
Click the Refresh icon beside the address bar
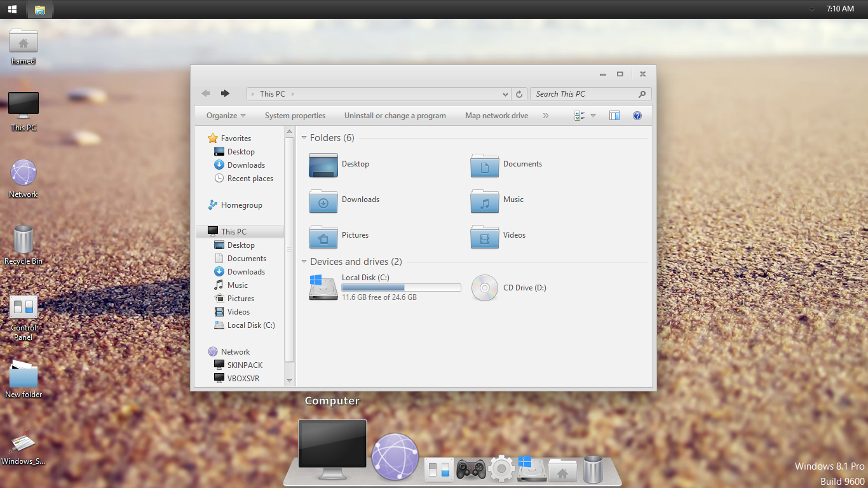pos(519,94)
